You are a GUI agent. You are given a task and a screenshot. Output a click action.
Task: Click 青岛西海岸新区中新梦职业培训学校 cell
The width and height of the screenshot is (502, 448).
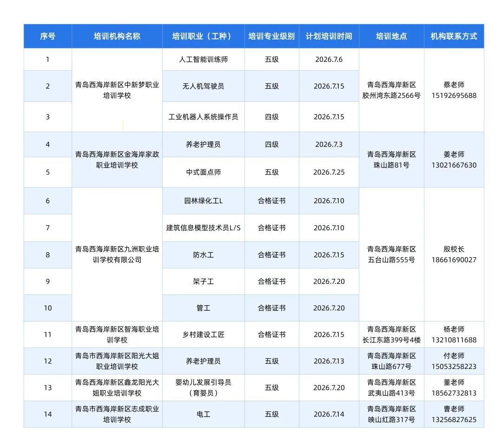point(117,90)
